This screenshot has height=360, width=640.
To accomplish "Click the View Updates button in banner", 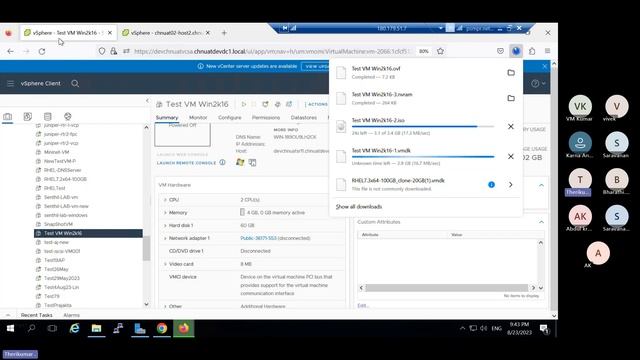I will [315, 66].
